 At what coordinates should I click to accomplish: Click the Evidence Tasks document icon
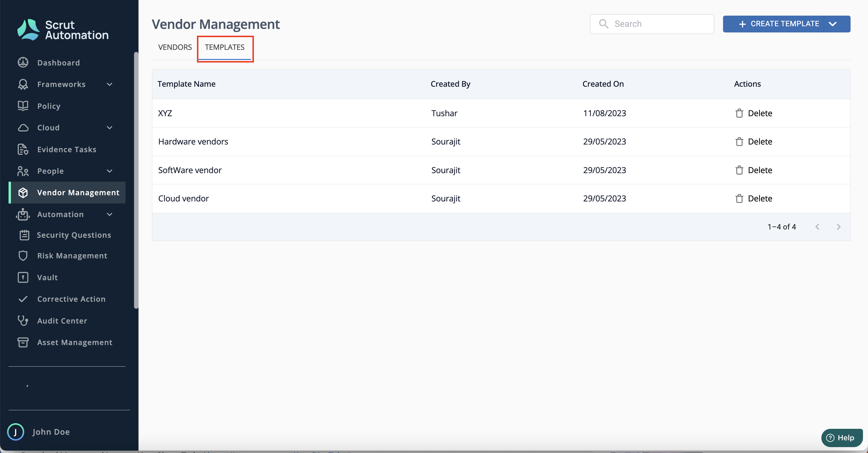pyautogui.click(x=23, y=150)
